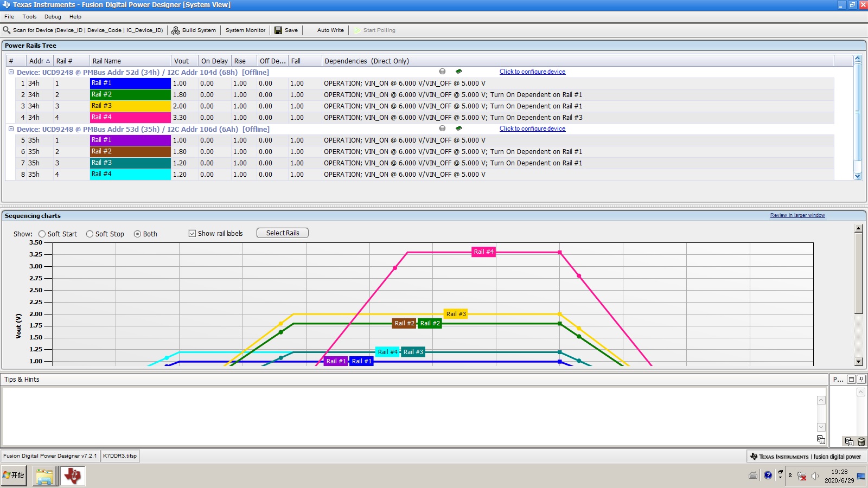Click the Select Rails button
The image size is (868, 488).
click(x=283, y=233)
